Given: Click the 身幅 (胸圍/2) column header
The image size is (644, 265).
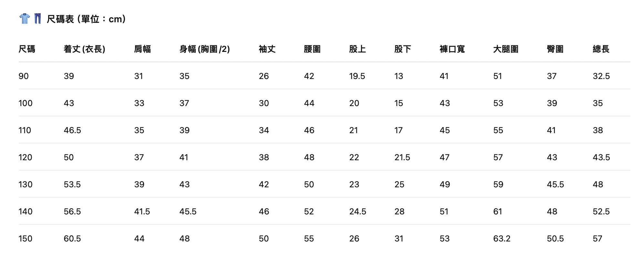Looking at the screenshot, I should coord(204,49).
